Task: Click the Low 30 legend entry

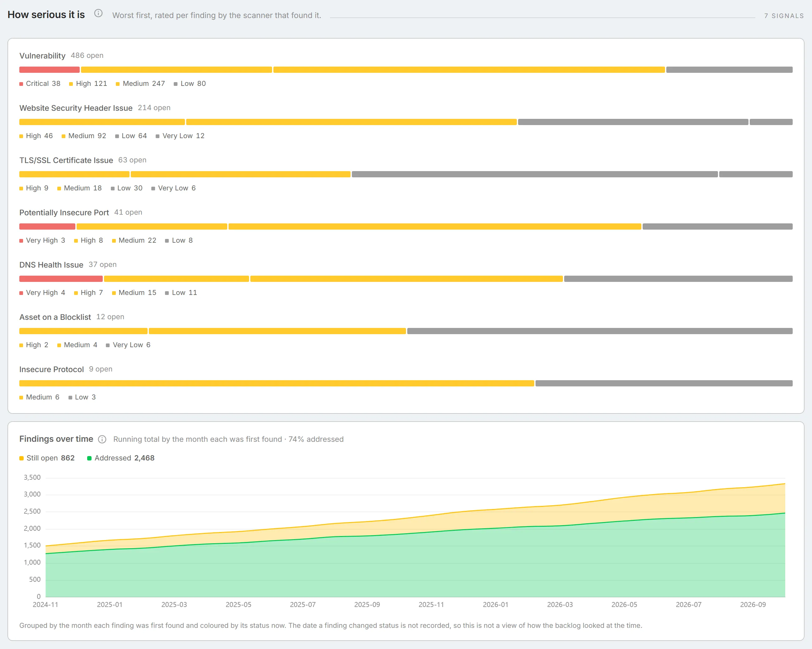Action: click(x=126, y=188)
